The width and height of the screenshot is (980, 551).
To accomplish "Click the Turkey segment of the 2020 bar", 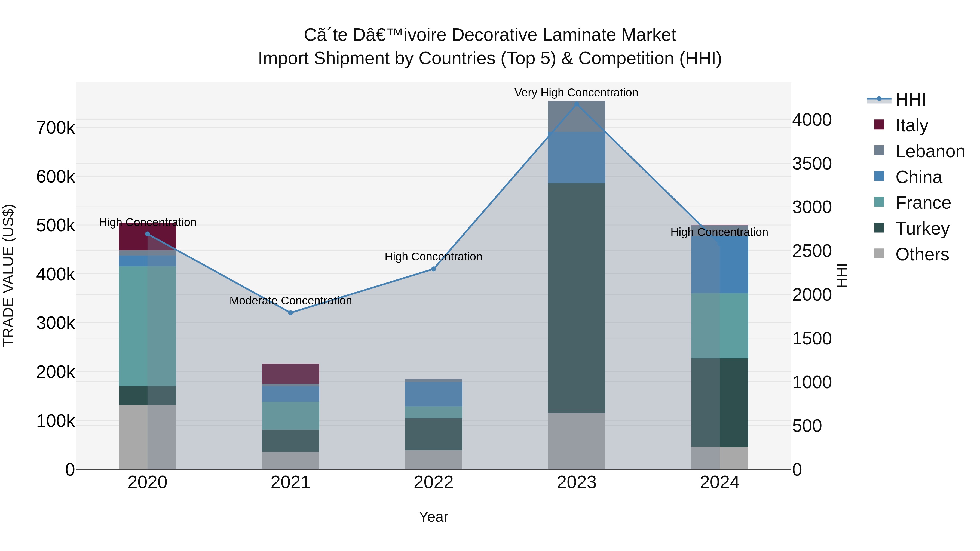I will click(148, 395).
